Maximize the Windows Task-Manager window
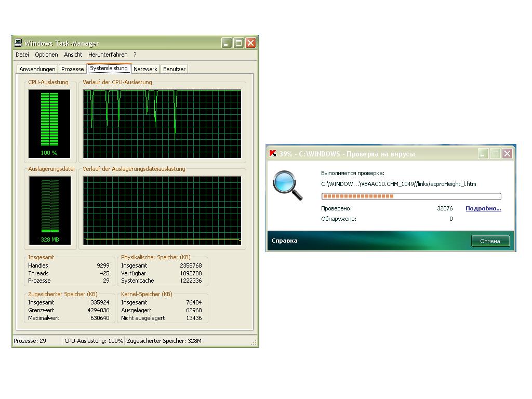This screenshot has width=532, height=399. [x=238, y=43]
